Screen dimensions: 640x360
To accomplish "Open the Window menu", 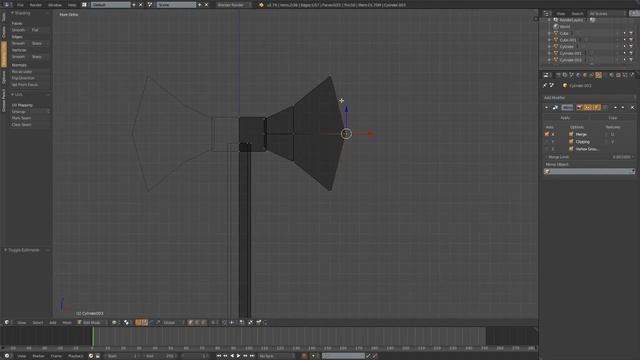I will 55,5.
